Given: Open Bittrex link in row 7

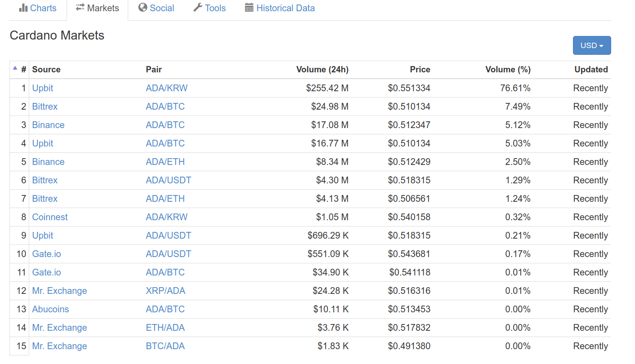Looking at the screenshot, I should (x=45, y=199).
